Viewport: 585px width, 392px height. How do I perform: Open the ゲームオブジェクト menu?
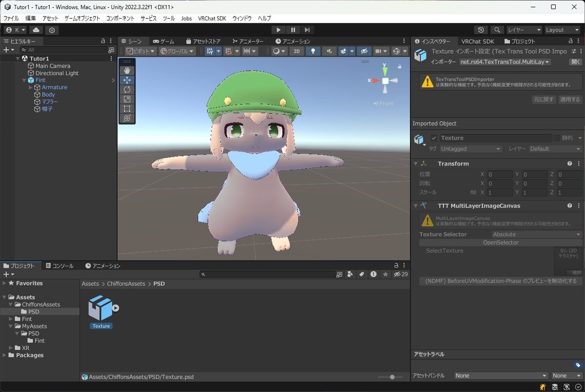click(82, 18)
